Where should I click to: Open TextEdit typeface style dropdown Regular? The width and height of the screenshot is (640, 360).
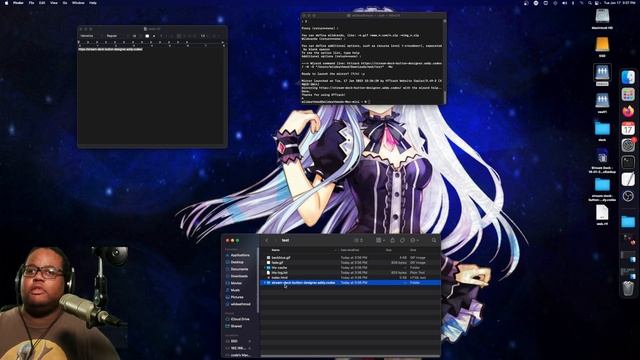[116, 36]
